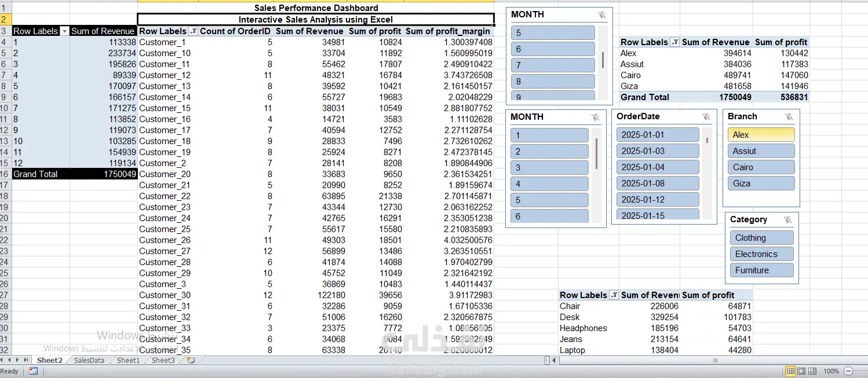The width and height of the screenshot is (868, 378).
Task: Open the Sheet1 tab
Action: (128, 360)
